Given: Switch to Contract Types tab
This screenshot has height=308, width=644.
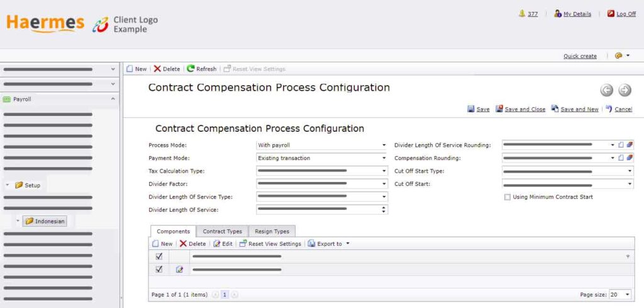Looking at the screenshot, I should [222, 232].
